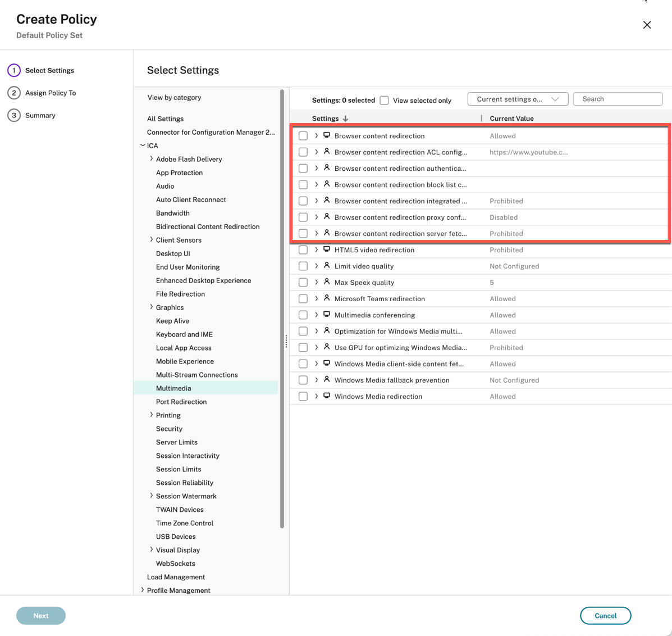
Task: Click step 3 circle for Summary
Action: 13,115
